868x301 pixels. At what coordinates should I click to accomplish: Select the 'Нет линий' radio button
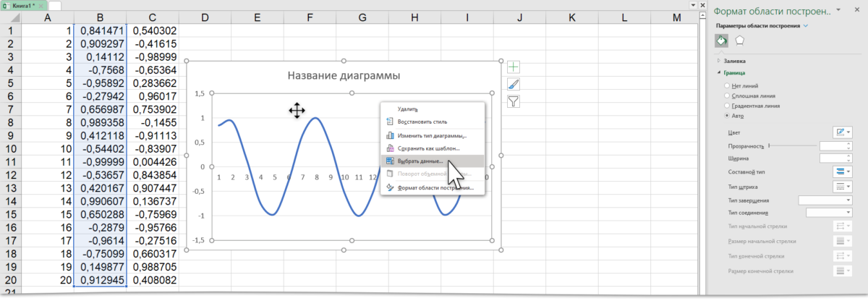click(x=728, y=86)
